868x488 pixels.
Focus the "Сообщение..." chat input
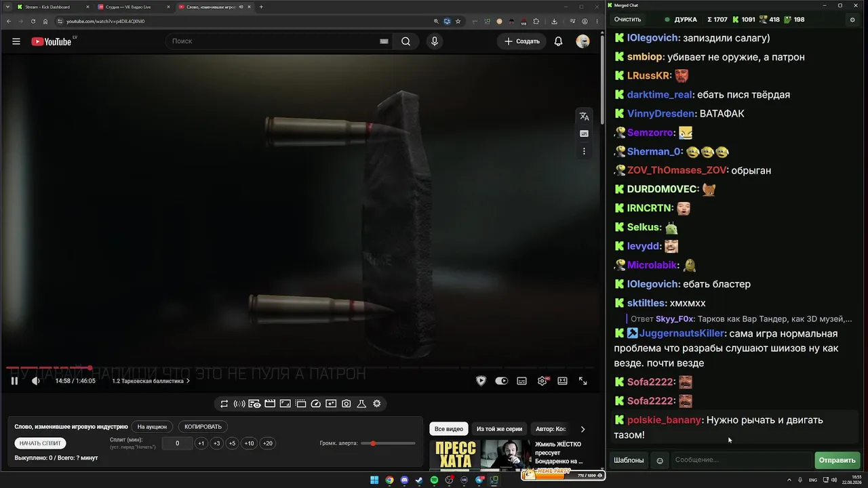tap(741, 460)
